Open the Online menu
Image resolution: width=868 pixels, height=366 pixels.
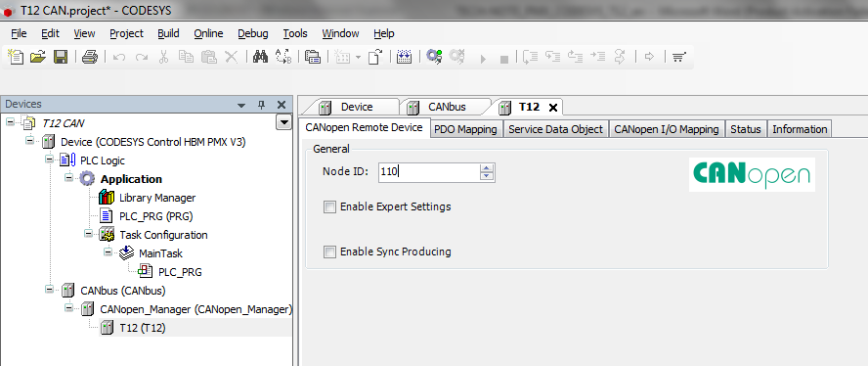[x=209, y=34]
